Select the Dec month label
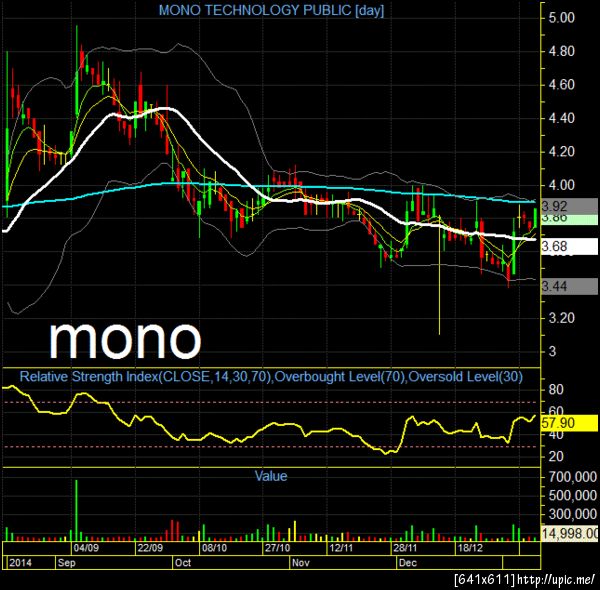The image size is (600, 590). [407, 563]
